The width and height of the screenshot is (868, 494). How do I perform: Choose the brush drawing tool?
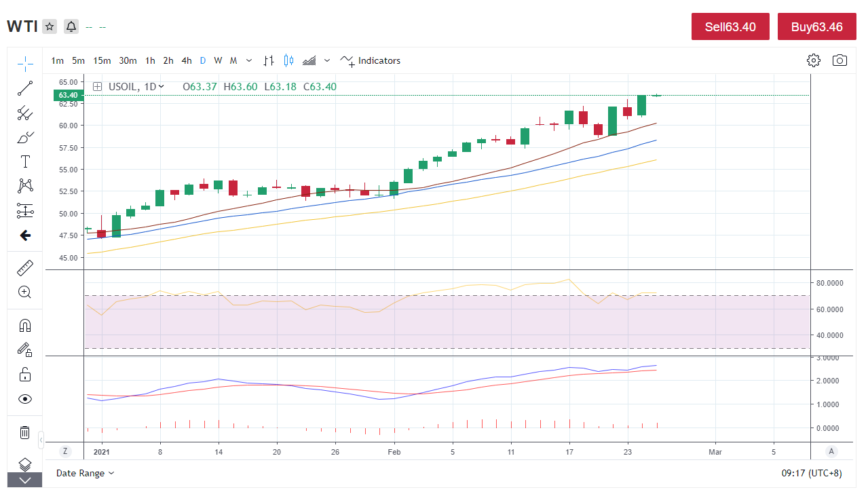25,138
